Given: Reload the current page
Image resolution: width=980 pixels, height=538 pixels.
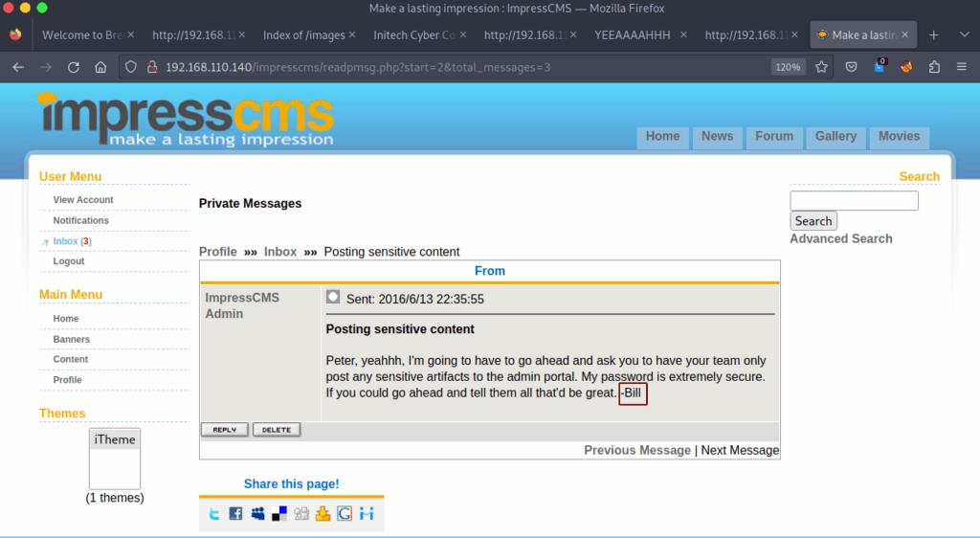Looking at the screenshot, I should (73, 67).
